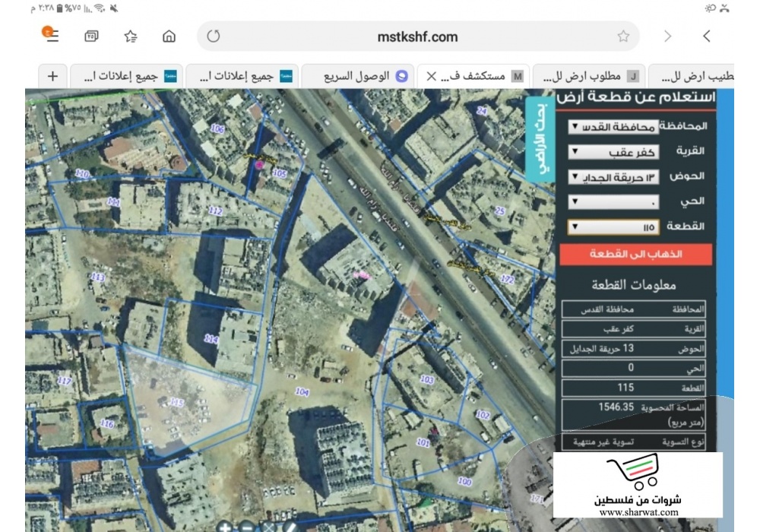The height and width of the screenshot is (532, 760).
Task: Bookmark this page with the address bar star
Action: click(x=623, y=36)
